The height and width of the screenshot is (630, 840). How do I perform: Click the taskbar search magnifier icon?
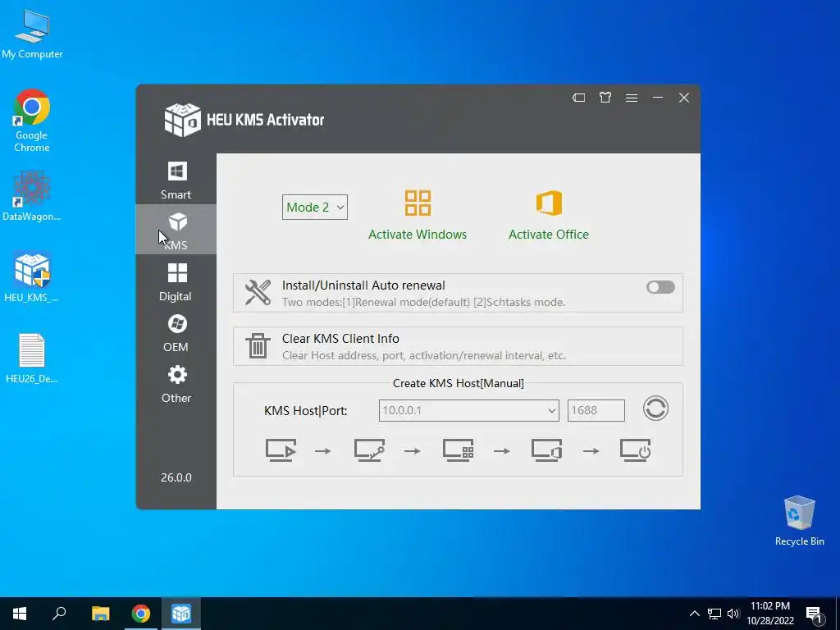[59, 614]
